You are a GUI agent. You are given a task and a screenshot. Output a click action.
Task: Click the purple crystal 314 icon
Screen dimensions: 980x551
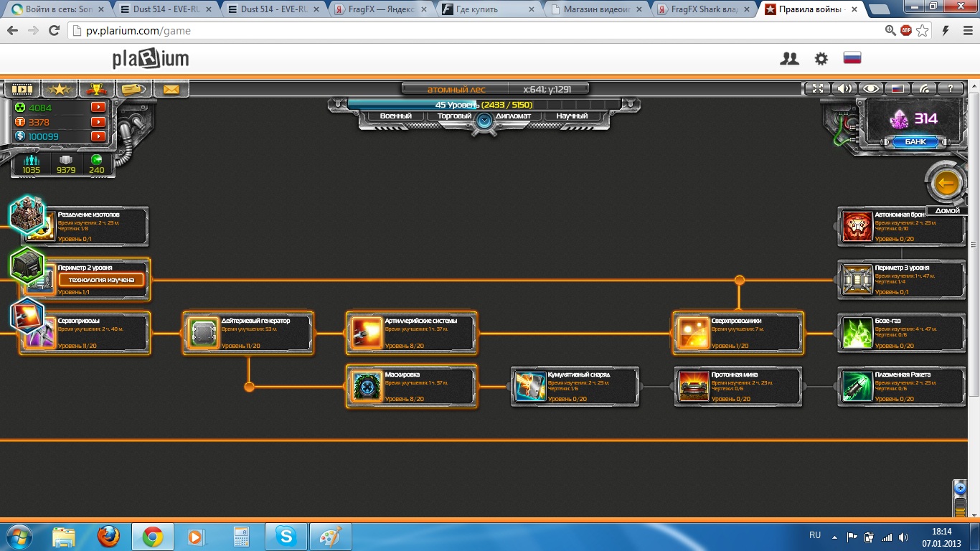(x=899, y=119)
